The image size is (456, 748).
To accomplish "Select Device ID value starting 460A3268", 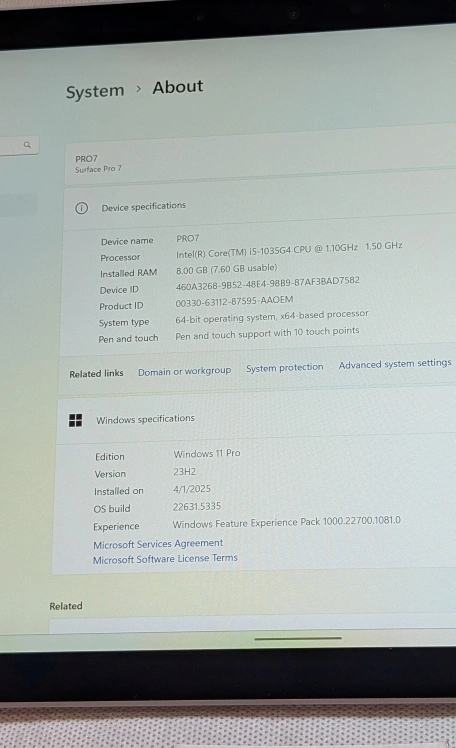I will coord(268,283).
